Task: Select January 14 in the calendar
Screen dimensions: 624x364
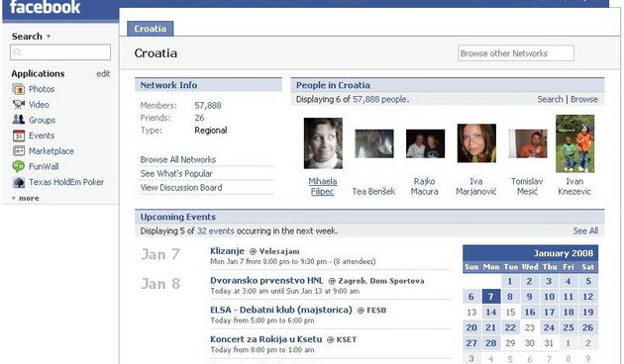Action: (490, 312)
